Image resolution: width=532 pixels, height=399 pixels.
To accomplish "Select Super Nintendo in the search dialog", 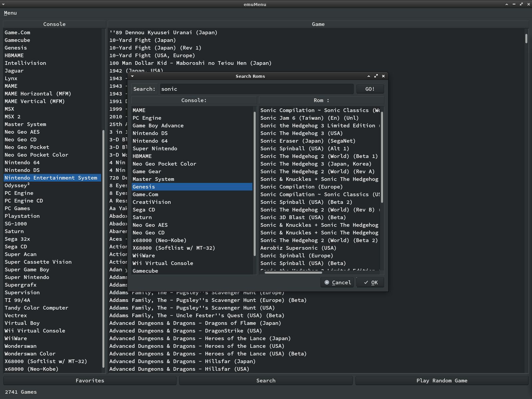I will [192, 149].
